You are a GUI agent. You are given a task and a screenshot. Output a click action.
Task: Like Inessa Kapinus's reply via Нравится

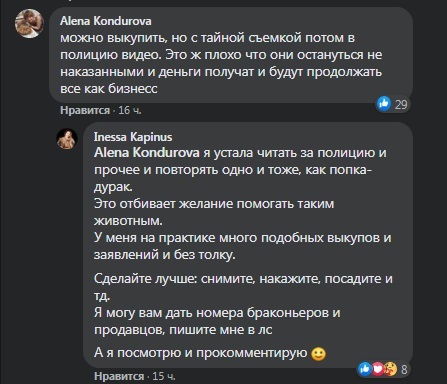[x=119, y=376]
